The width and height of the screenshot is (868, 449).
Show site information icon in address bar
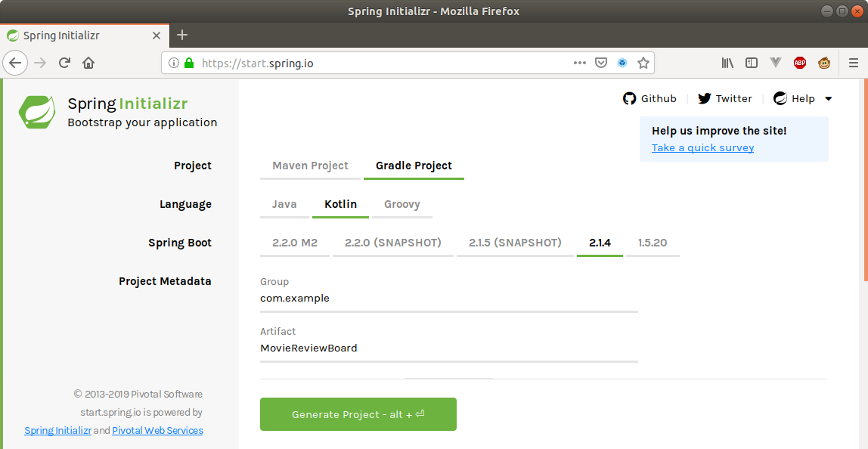coord(173,63)
